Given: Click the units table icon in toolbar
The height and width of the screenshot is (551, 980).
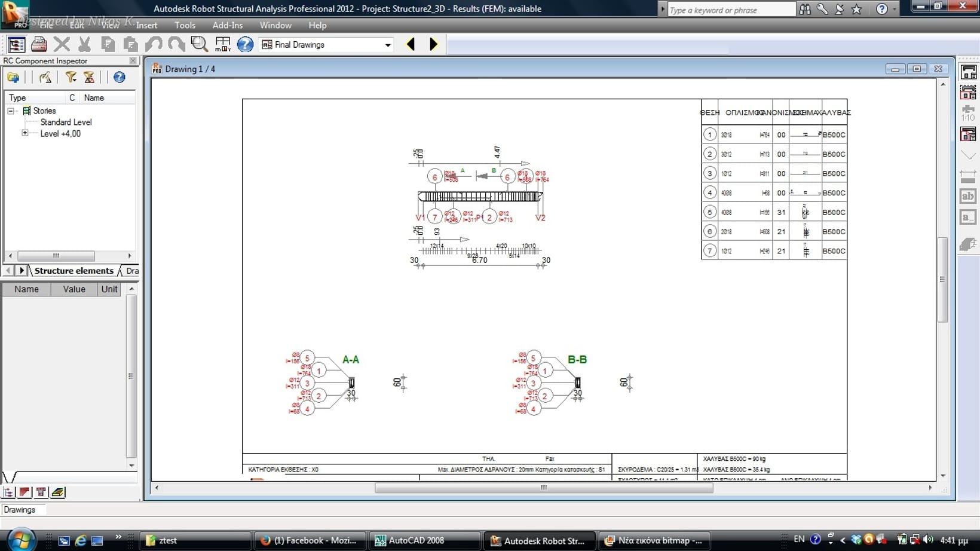Looking at the screenshot, I should (223, 44).
